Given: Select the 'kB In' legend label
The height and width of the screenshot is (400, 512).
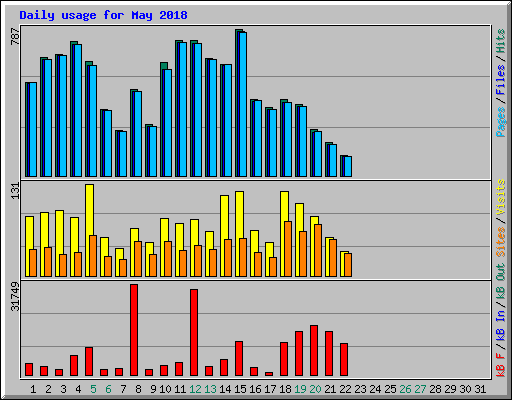Looking at the screenshot, I should click(501, 325).
